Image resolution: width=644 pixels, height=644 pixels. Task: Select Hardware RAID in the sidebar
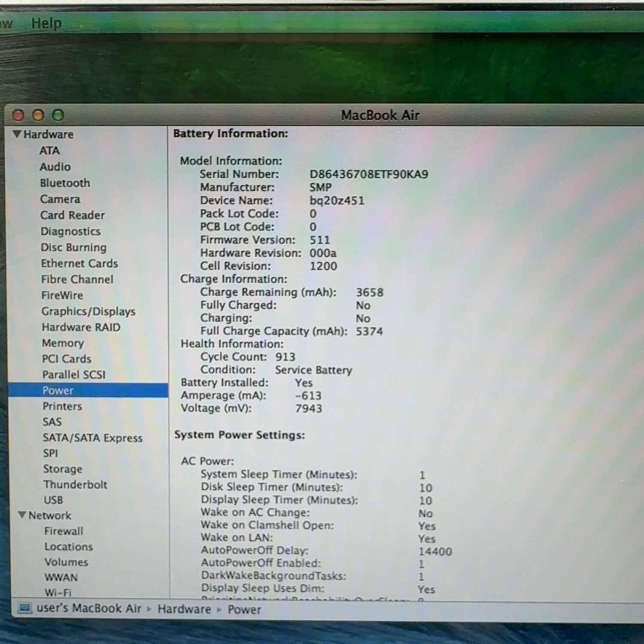point(81,327)
